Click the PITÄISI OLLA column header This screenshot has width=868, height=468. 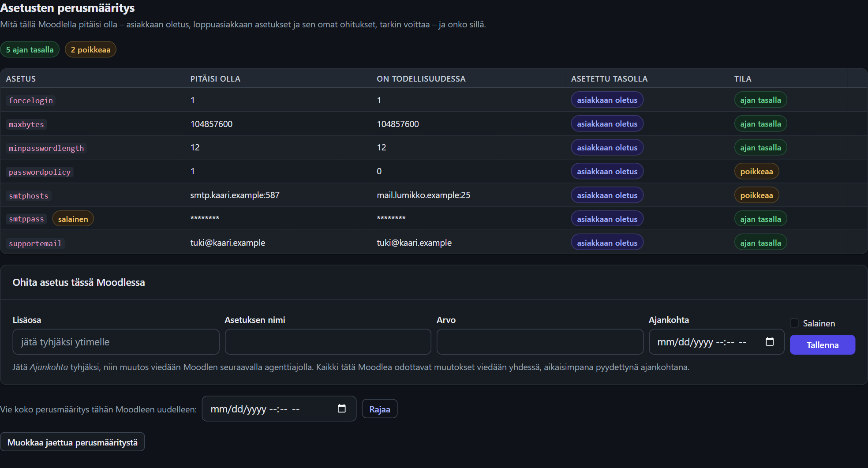[x=215, y=79]
